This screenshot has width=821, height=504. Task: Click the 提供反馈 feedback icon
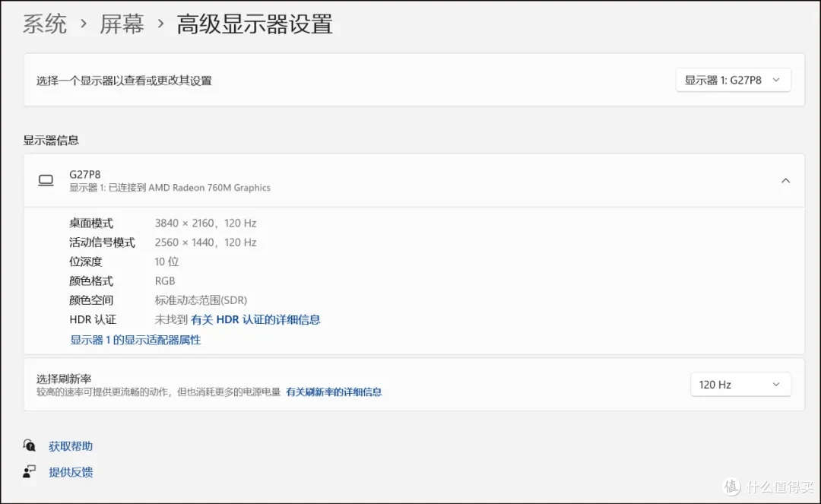pyautogui.click(x=30, y=471)
